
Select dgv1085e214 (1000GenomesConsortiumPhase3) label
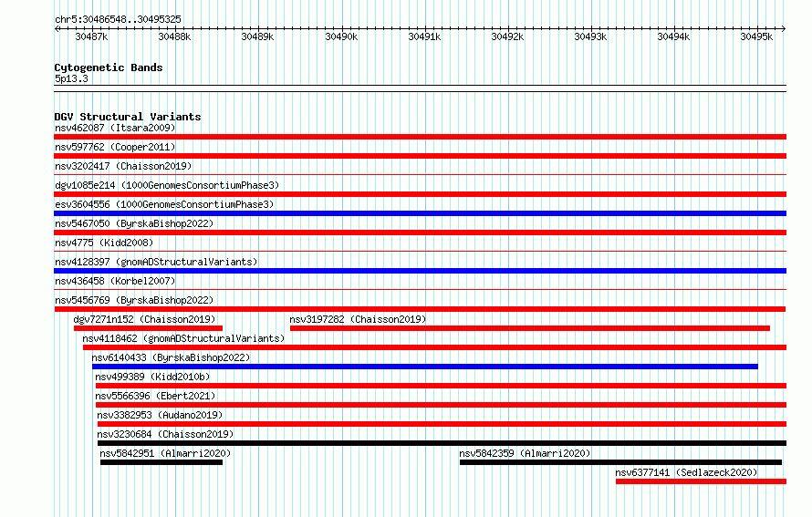pos(167,185)
